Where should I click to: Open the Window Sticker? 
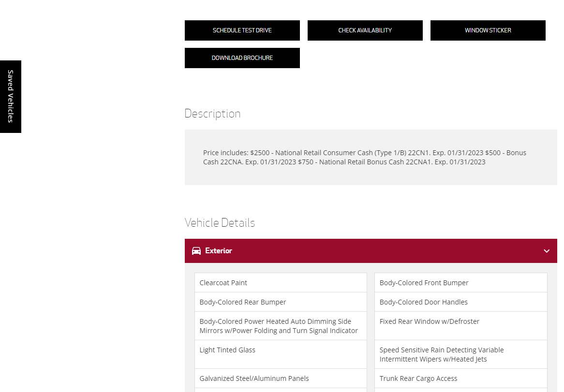[x=488, y=30]
